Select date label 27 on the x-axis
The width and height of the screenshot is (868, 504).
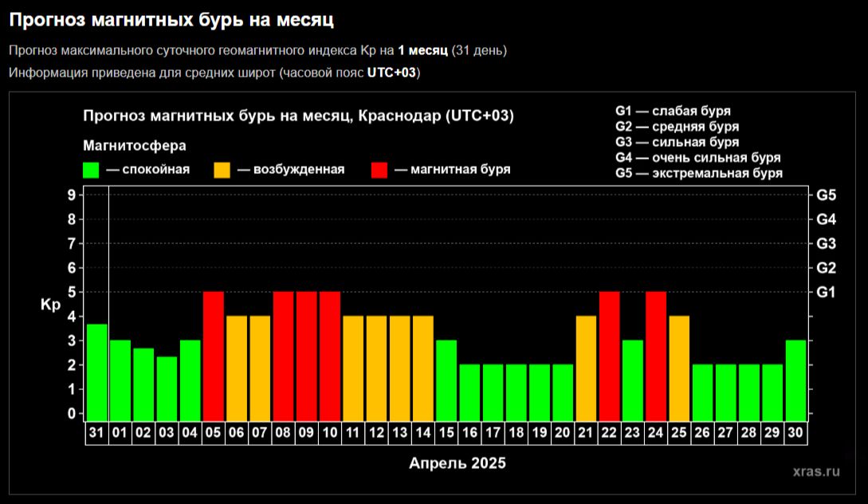click(726, 431)
